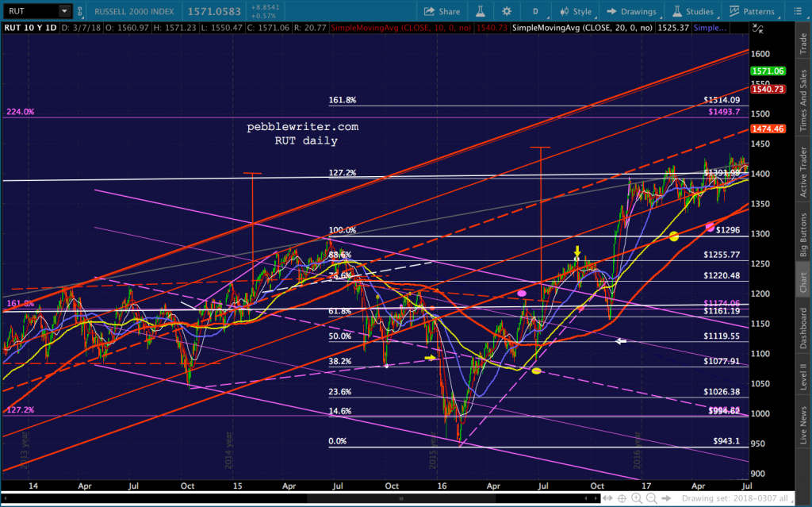Click the $1296 price label
Image resolution: width=812 pixels, height=507 pixels.
coord(728,229)
